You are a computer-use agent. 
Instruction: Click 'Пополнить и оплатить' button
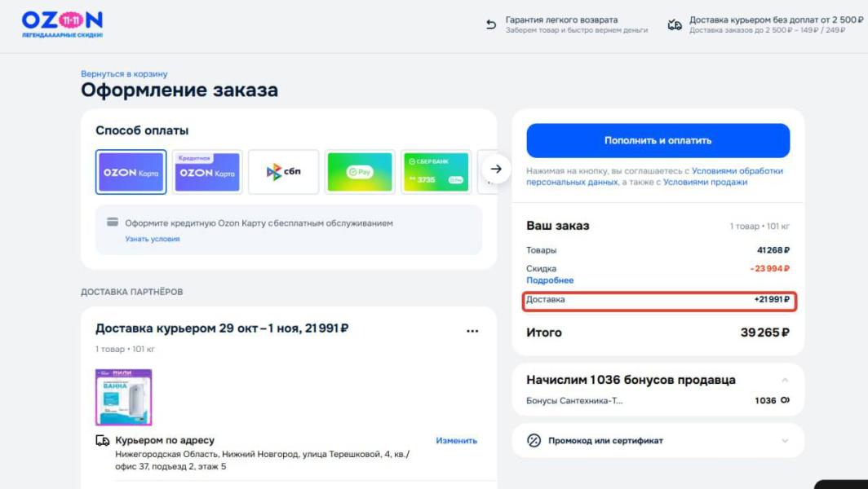tap(658, 140)
